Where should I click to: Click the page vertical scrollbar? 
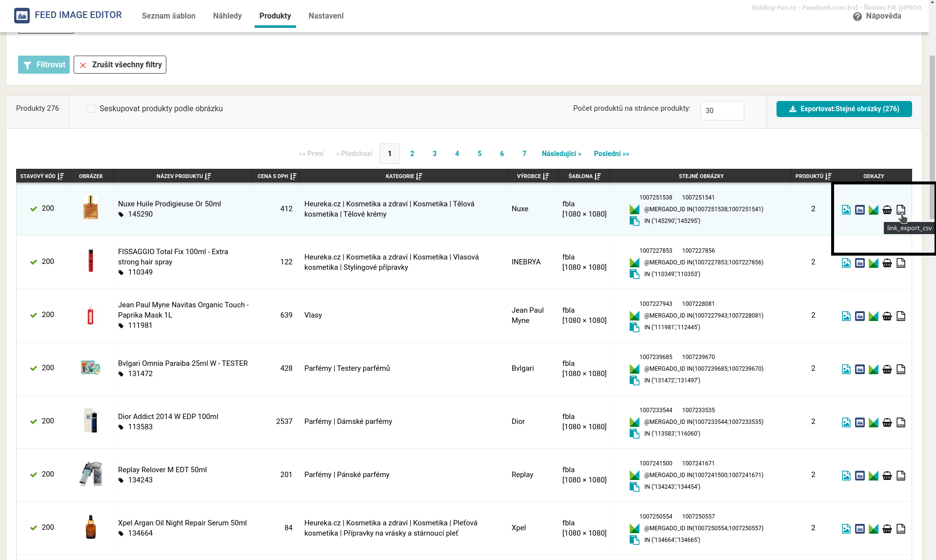932,137
